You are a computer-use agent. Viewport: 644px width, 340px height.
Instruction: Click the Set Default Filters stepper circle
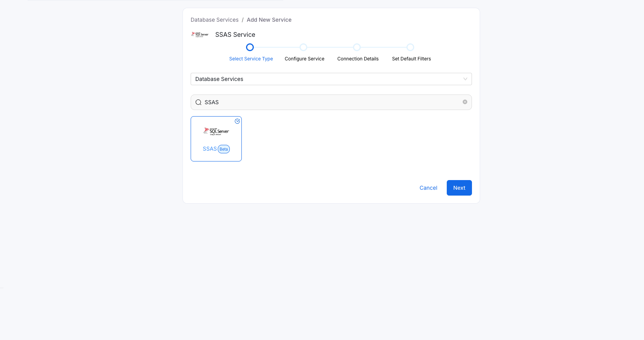410,47
